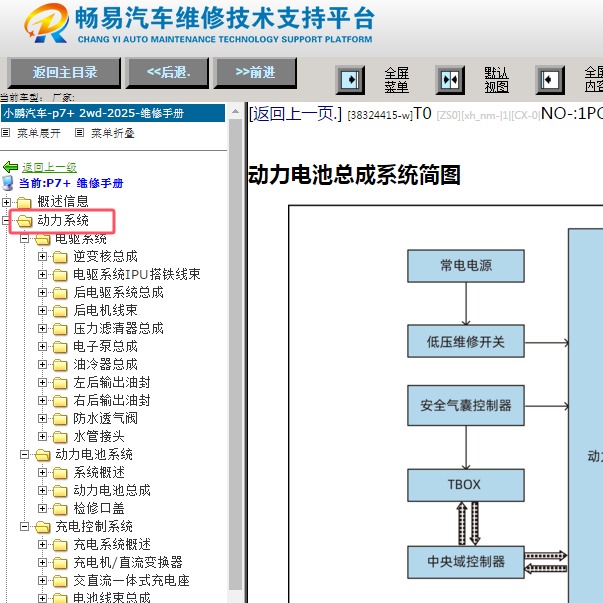The height and width of the screenshot is (603, 603).
Task: Select the 动力系统 tree item
Action: point(63,221)
